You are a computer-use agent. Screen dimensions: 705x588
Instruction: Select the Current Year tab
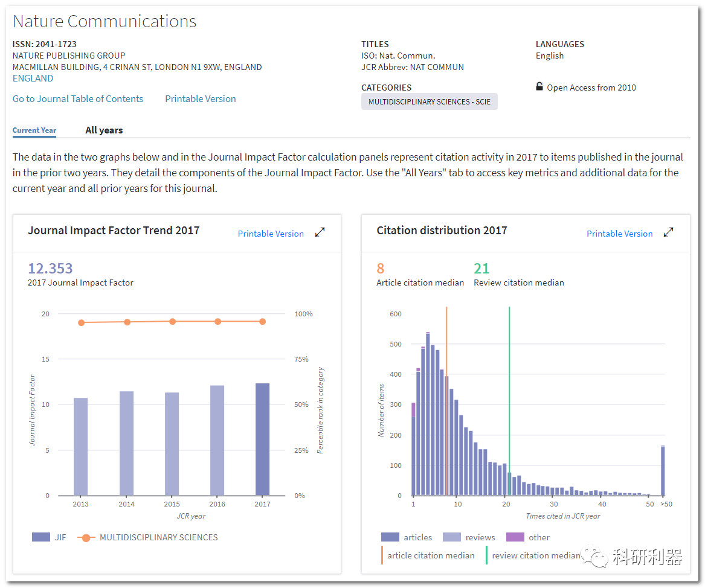click(34, 130)
